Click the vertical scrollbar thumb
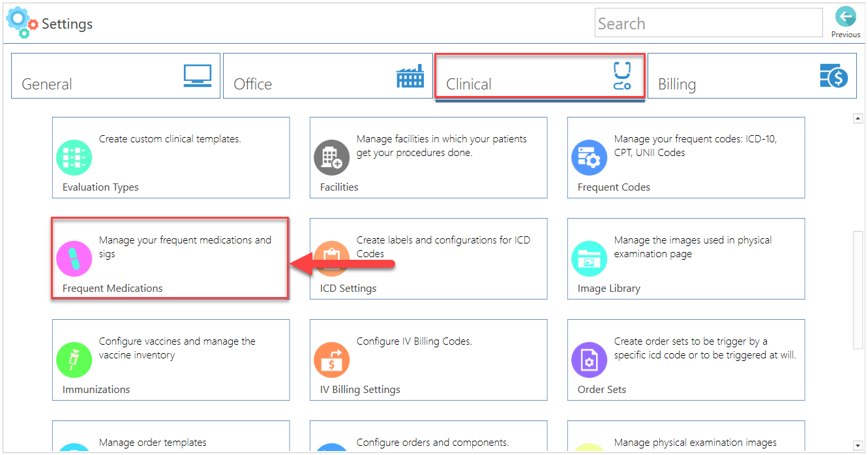This screenshot has height=455, width=868. tap(858, 290)
